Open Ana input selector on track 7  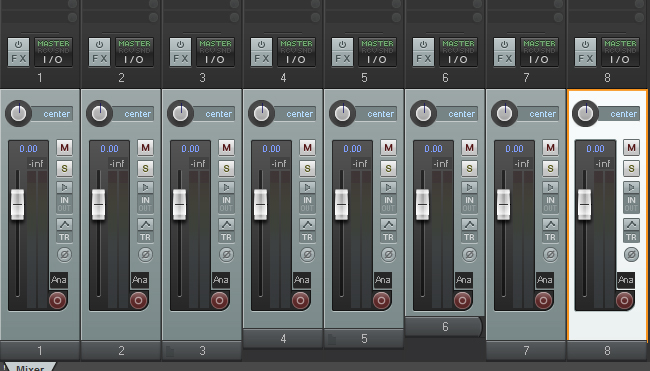(544, 280)
